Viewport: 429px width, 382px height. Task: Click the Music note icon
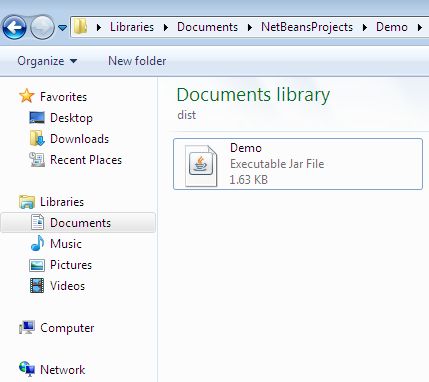tap(37, 243)
